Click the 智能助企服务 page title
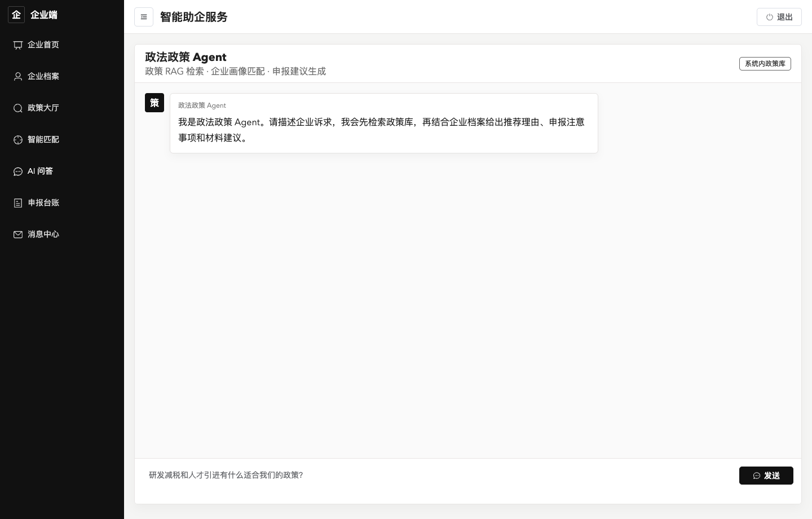Screen dimensions: 812x519 (194, 17)
